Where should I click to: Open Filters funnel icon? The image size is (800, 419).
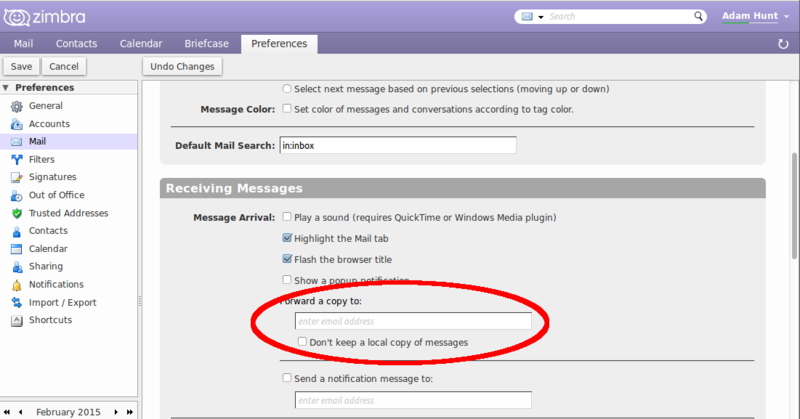17,160
